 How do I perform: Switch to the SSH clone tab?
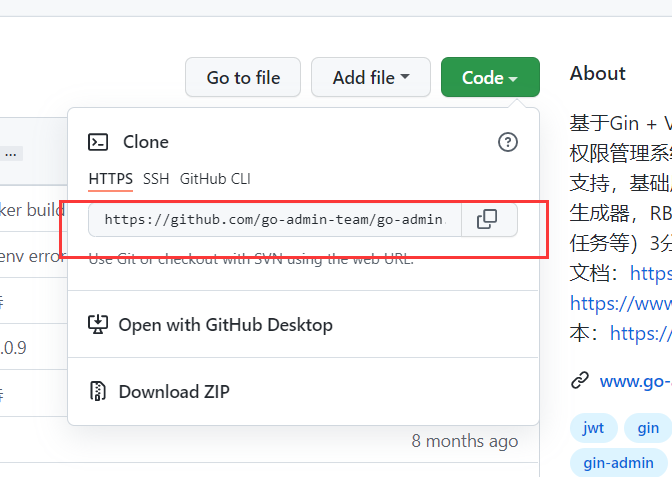(156, 179)
